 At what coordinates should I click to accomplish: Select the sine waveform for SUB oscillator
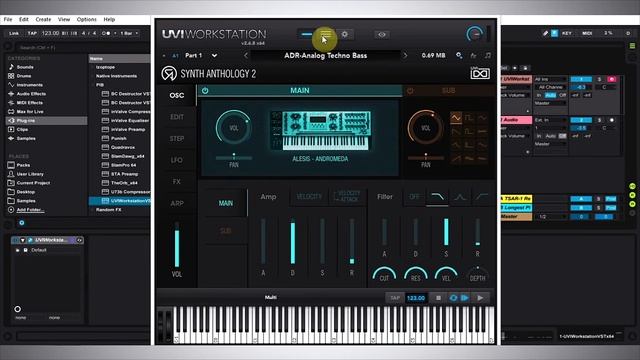coord(456,118)
